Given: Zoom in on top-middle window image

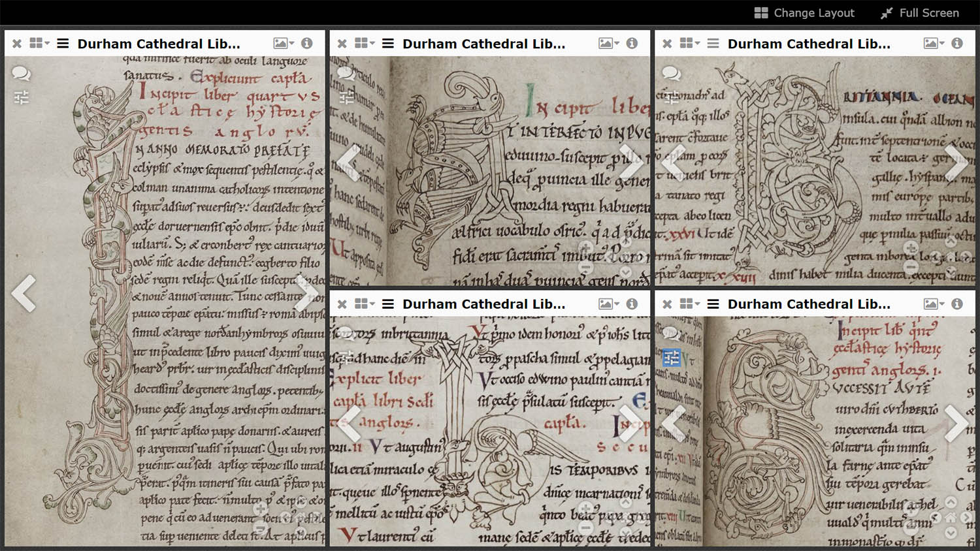Looking at the screenshot, I should [x=586, y=248].
